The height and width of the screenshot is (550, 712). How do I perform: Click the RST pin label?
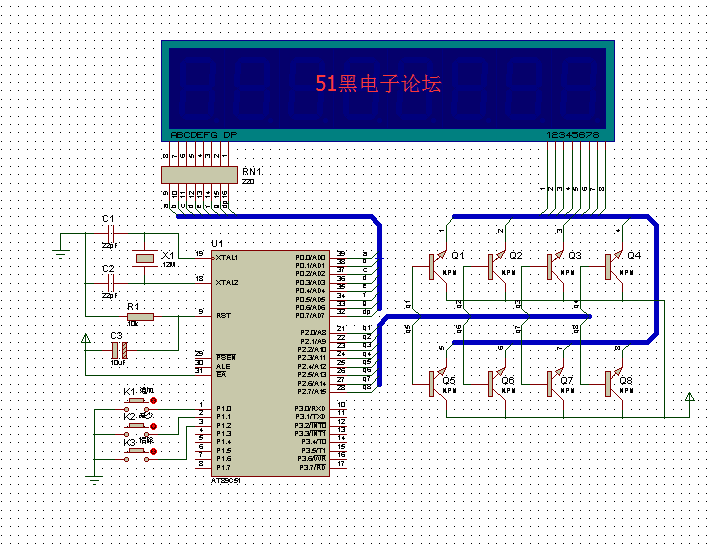click(x=223, y=316)
